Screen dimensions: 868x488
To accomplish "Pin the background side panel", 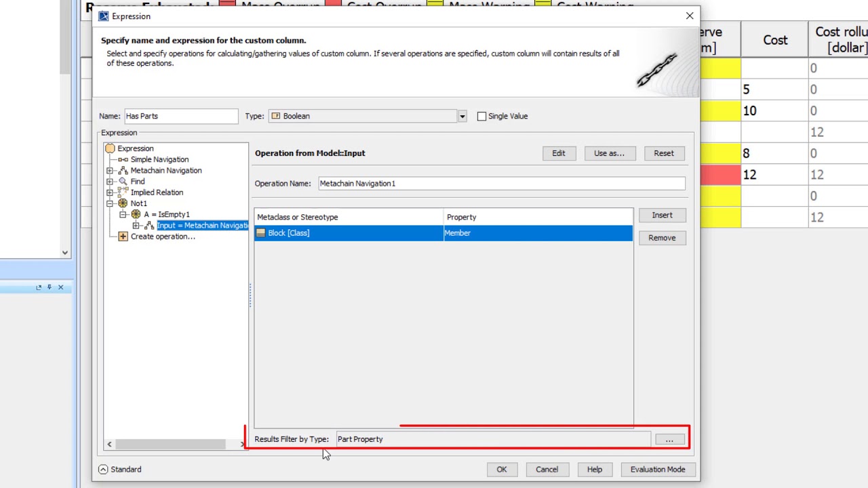I will tap(50, 287).
